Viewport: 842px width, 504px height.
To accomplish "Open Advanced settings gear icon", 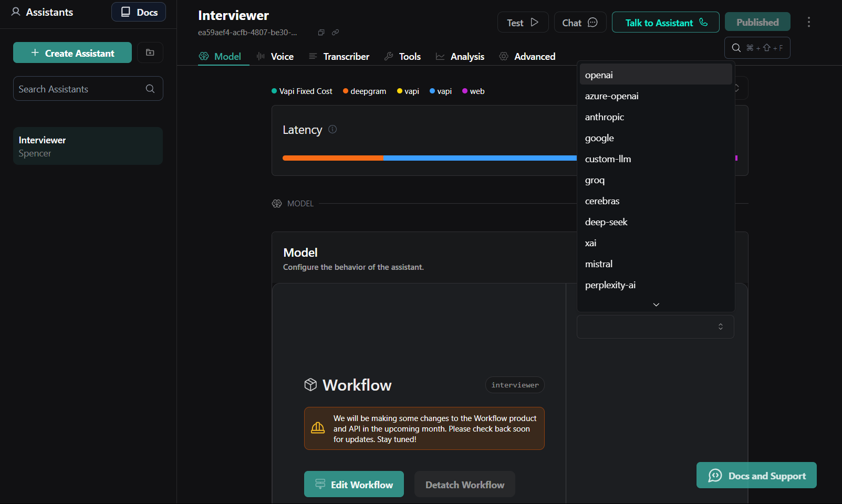I will pos(503,56).
